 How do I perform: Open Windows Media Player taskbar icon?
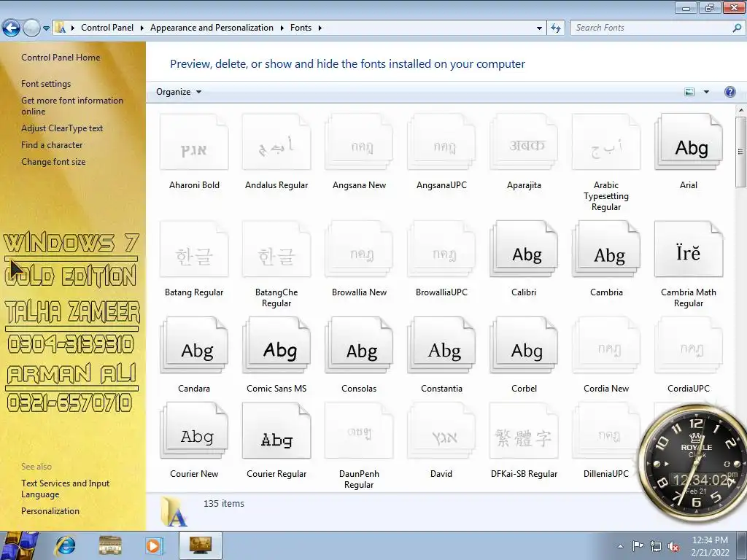coord(153,545)
